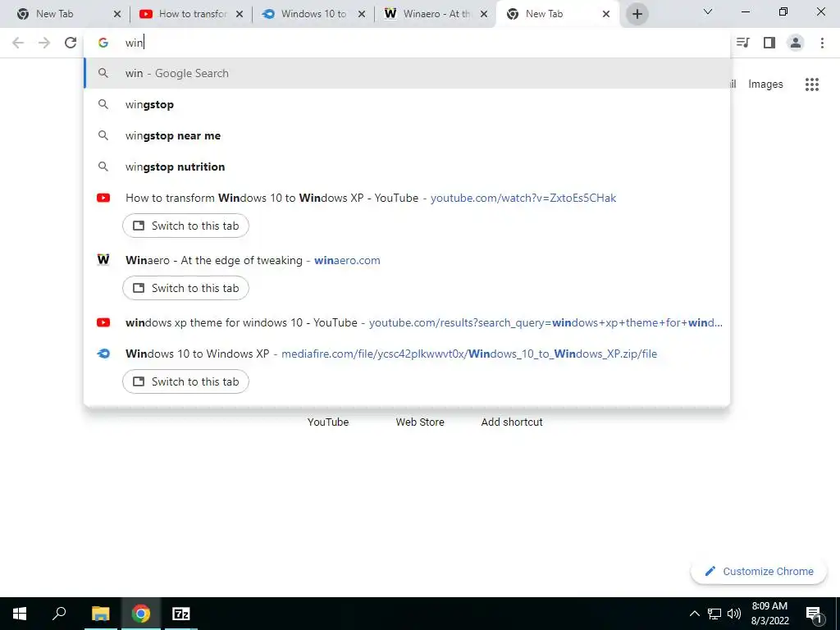Close the How to transform tab
The image size is (840, 630).
[240, 14]
